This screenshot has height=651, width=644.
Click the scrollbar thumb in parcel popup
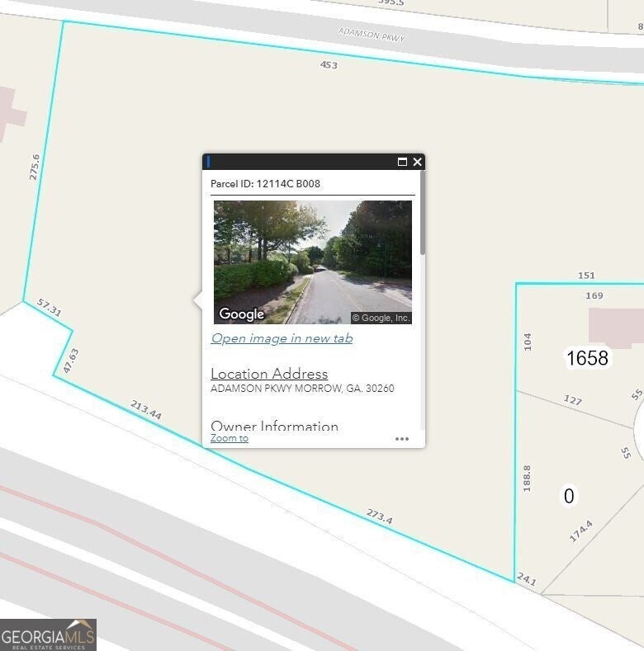click(x=422, y=213)
